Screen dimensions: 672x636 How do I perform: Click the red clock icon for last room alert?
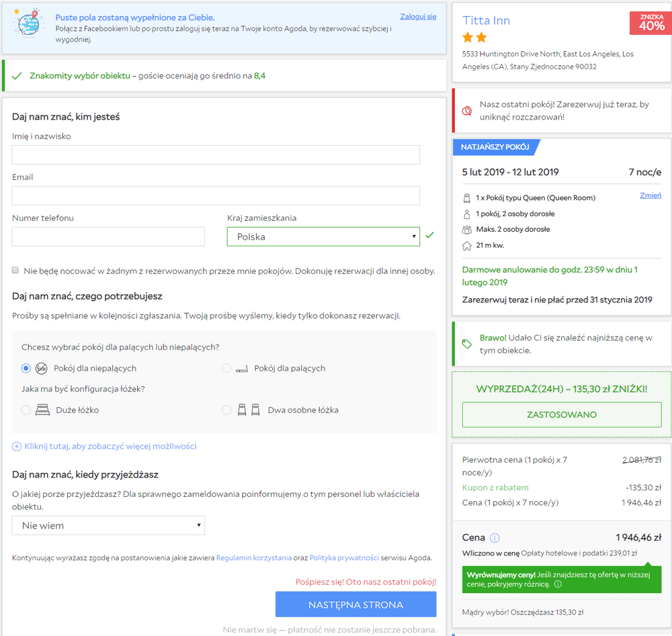[467, 111]
